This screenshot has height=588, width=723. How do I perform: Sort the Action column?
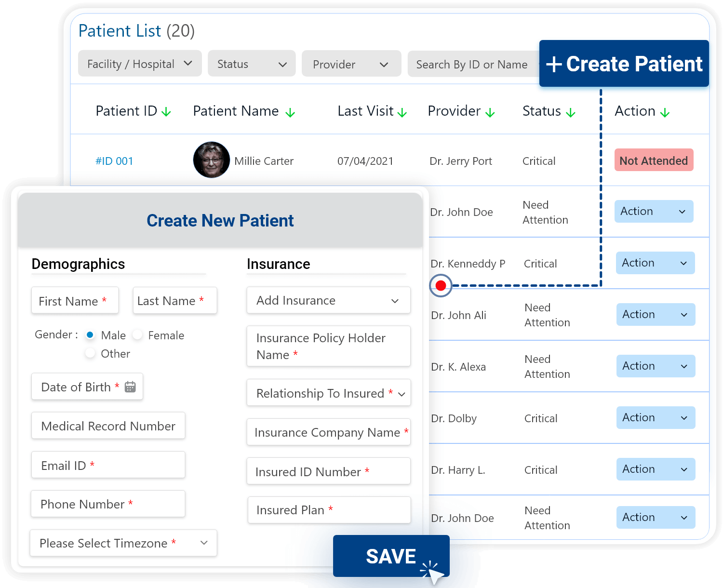(x=666, y=111)
